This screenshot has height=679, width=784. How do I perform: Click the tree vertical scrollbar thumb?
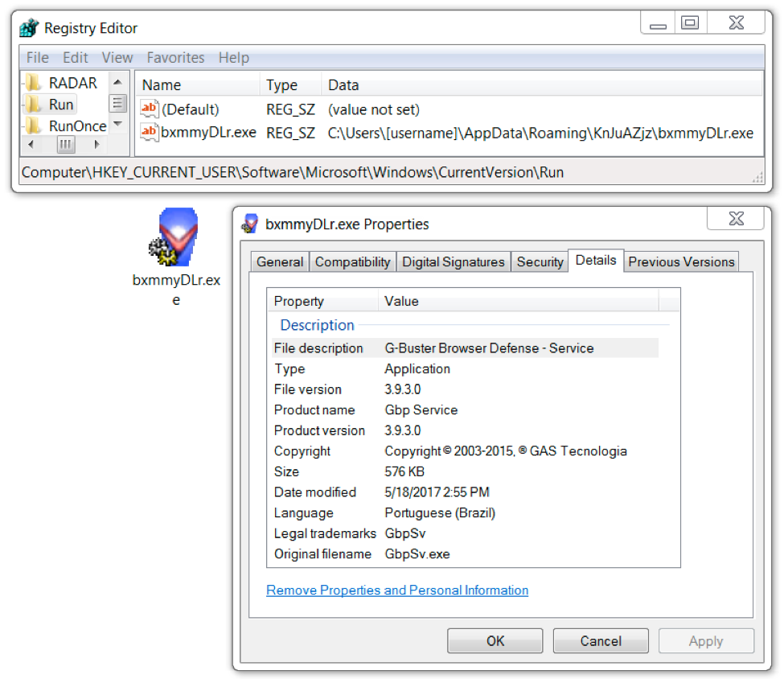click(117, 104)
